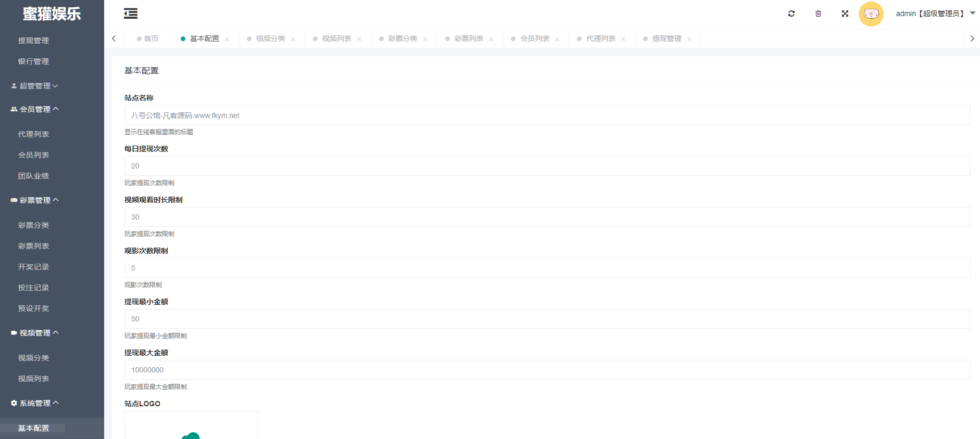The image size is (980, 439).
Task: Click the 站点名称 input field
Action: click(547, 115)
